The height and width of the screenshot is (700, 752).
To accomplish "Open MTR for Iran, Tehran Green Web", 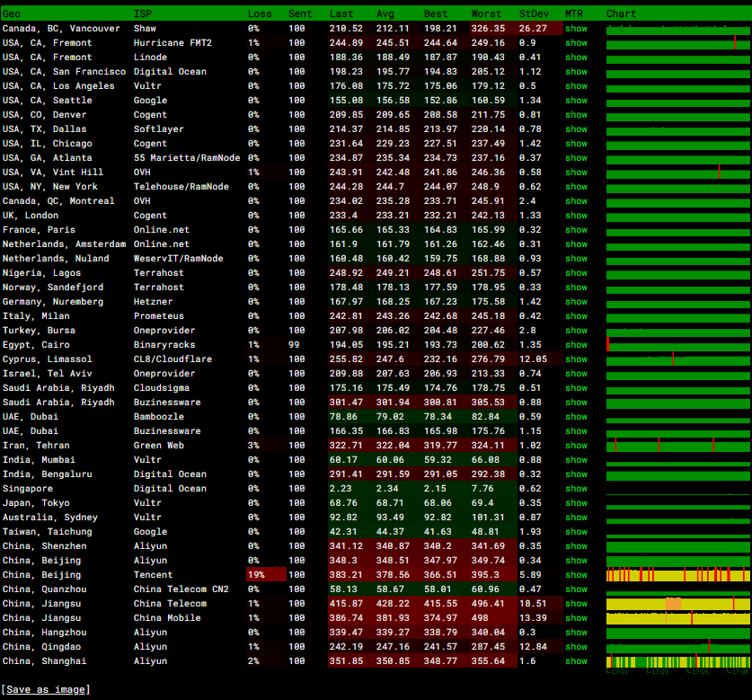I will pos(576,446).
